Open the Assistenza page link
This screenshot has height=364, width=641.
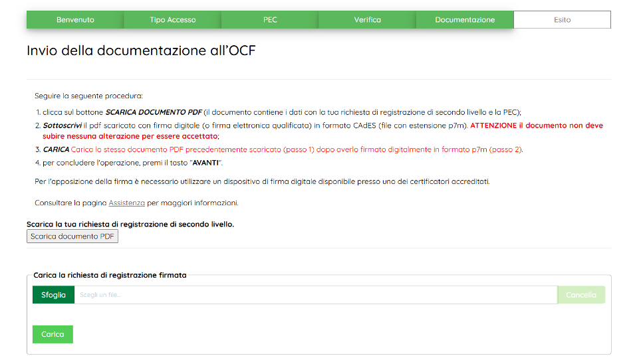coord(126,203)
